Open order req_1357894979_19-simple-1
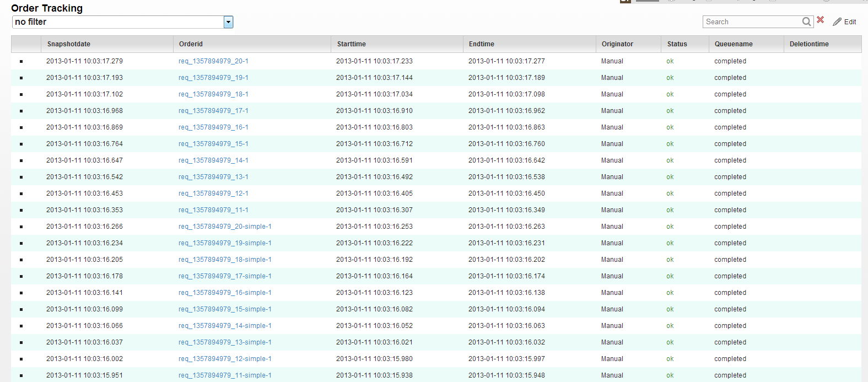868x382 pixels. pos(225,243)
